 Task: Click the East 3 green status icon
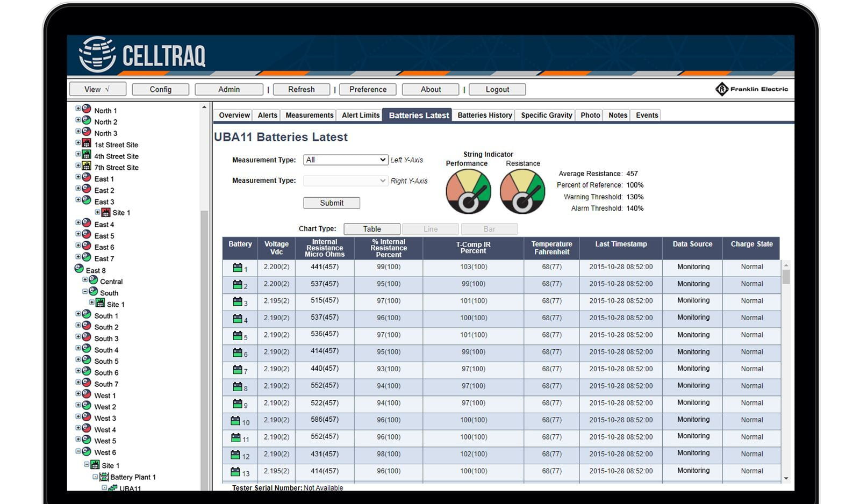click(87, 200)
